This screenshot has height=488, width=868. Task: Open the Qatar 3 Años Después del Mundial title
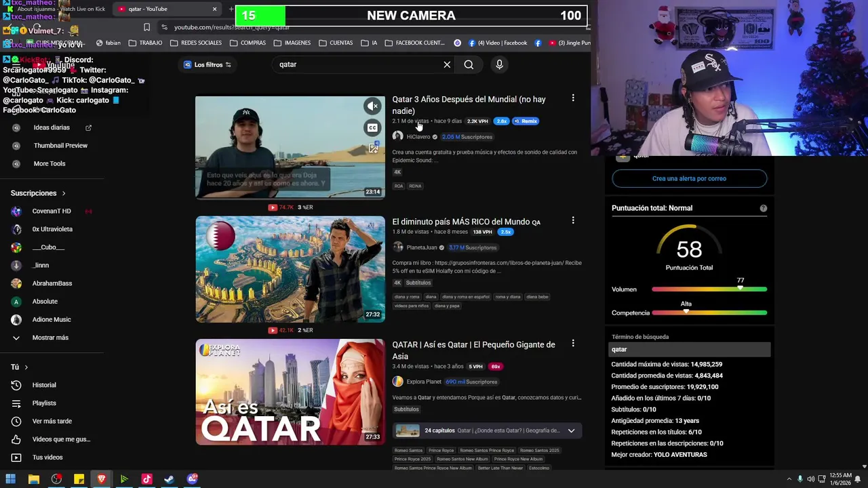click(469, 105)
